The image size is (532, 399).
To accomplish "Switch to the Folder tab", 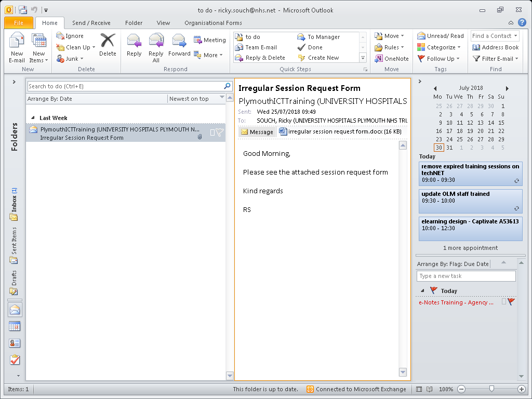I will coord(134,23).
